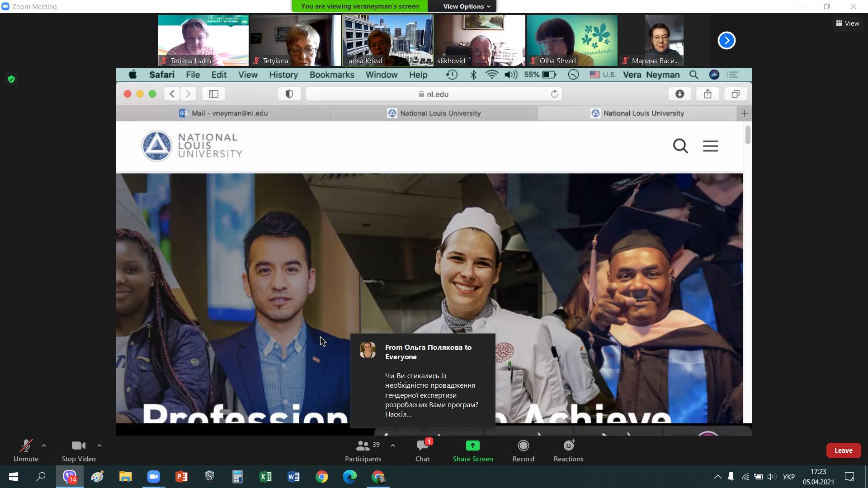Click the encryption shield icon
This screenshot has height=488, width=868.
pos(12,80)
